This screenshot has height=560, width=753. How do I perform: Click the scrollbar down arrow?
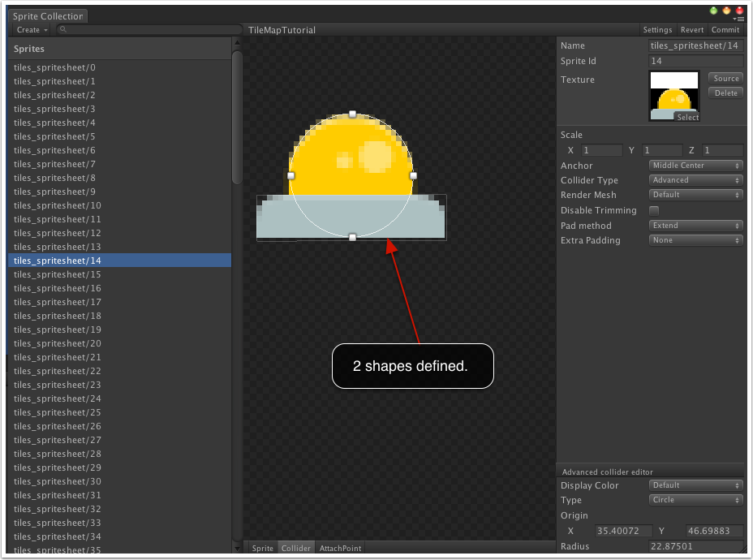click(x=237, y=548)
